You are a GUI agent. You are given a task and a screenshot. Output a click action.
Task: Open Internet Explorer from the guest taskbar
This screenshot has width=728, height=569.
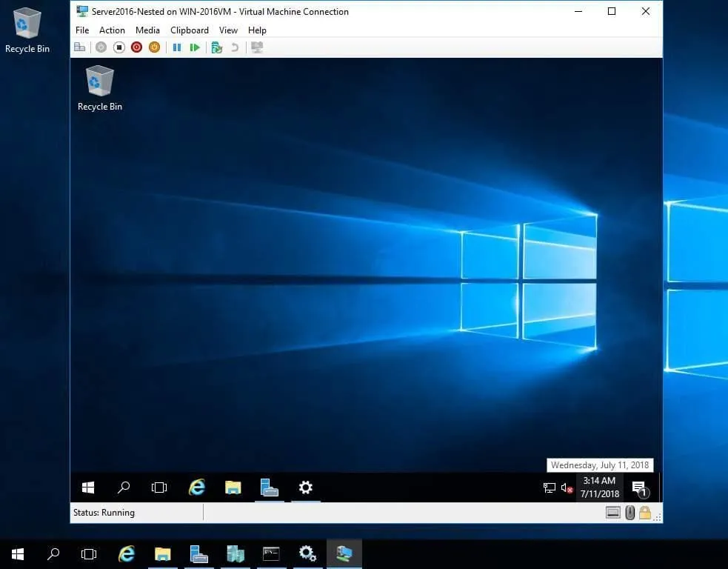coord(196,488)
